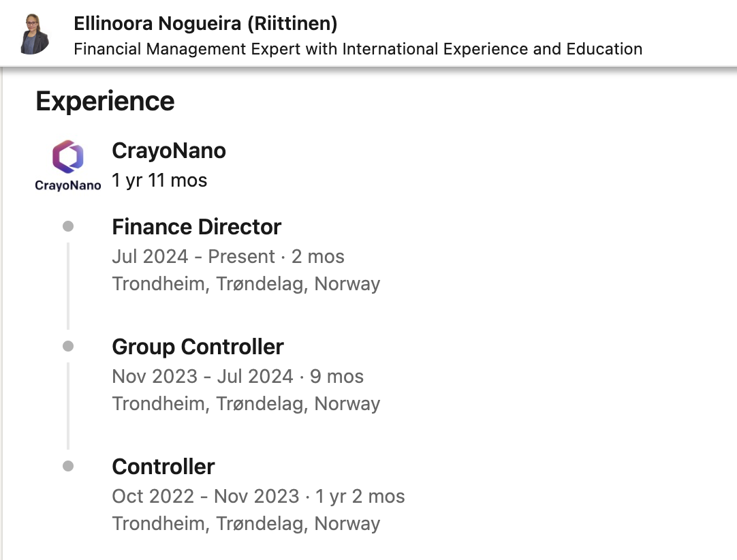737x560 pixels.
Task: Open the CrayoNano company name link
Action: [x=169, y=151]
